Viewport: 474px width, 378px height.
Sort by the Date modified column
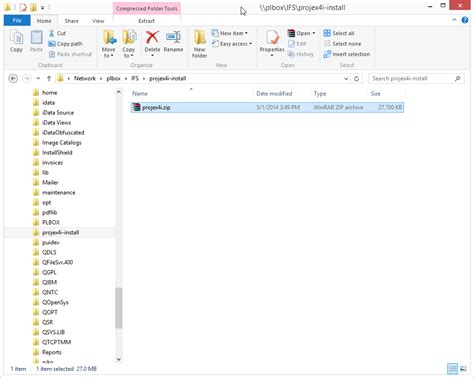point(282,94)
